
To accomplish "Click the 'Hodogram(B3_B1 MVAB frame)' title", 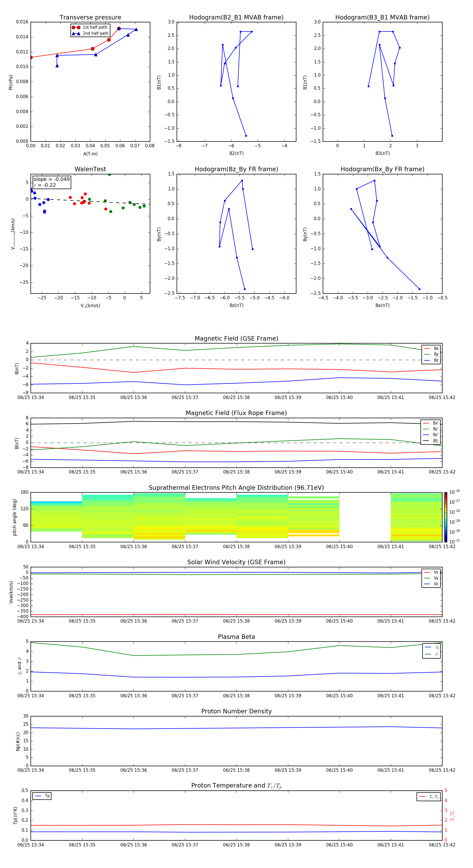I will [x=382, y=18].
